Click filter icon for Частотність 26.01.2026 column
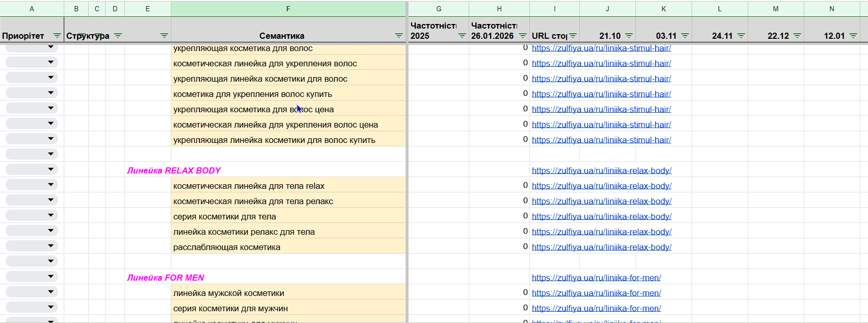This screenshot has height=323, width=868. (523, 36)
